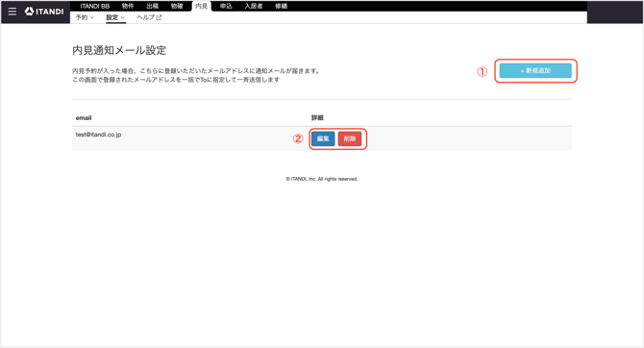The image size is (644, 348).
Task: Click the email column header
Action: [x=84, y=118]
